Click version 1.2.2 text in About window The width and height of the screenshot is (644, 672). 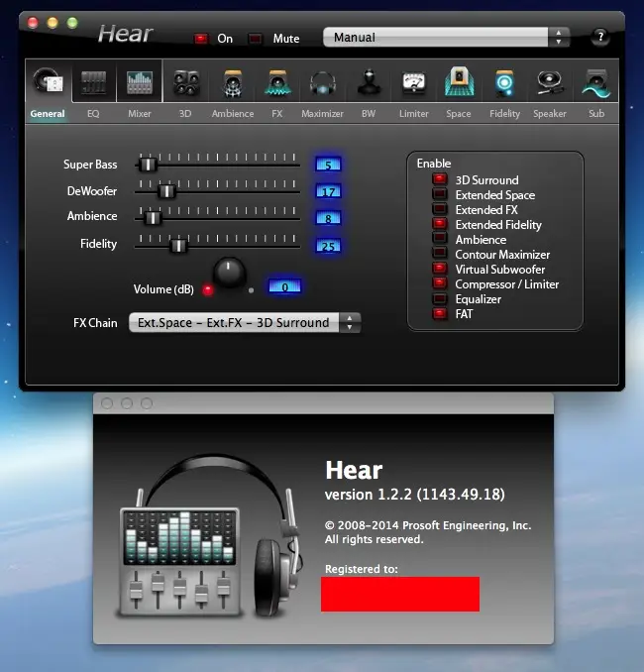click(415, 495)
